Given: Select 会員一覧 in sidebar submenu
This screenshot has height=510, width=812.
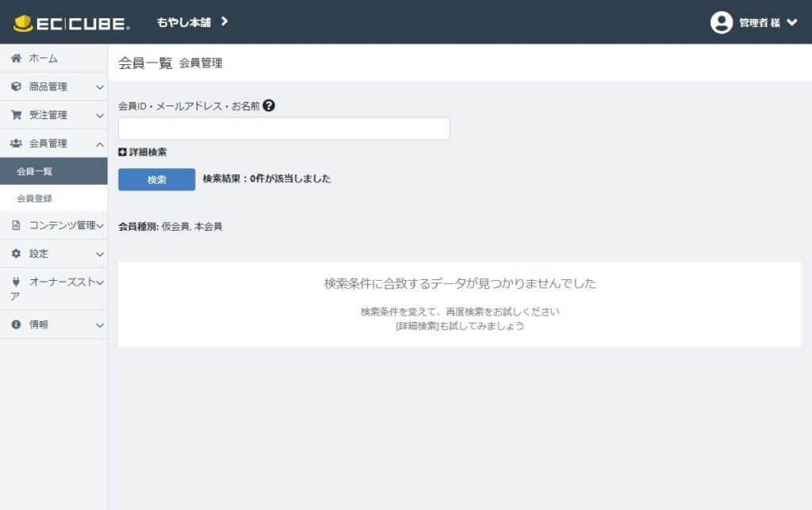Looking at the screenshot, I should coord(35,171).
